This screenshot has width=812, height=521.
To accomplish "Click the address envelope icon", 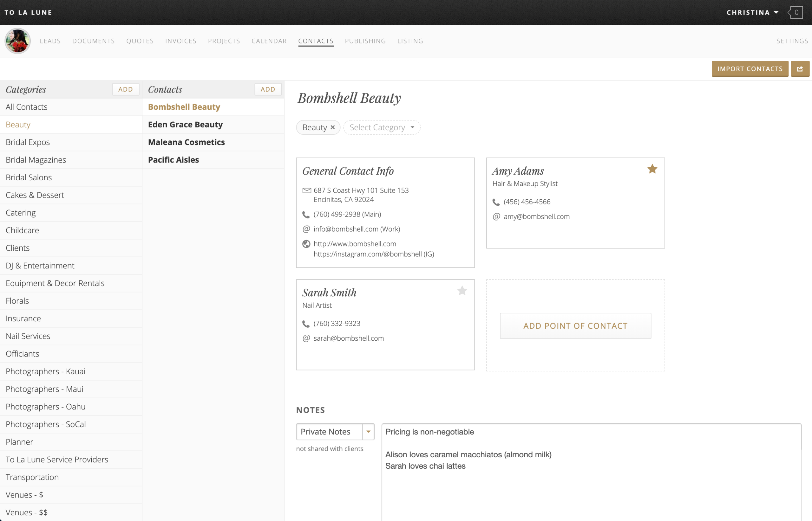I will click(306, 190).
